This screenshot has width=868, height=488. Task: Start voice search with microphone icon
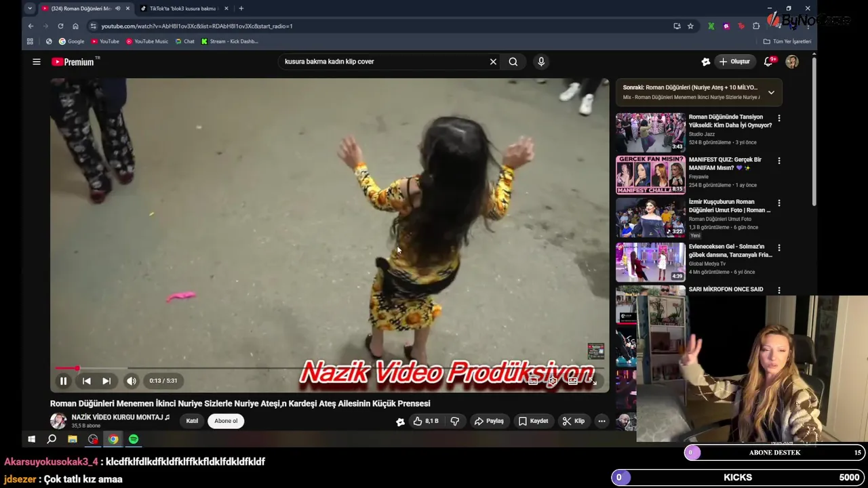tap(541, 62)
